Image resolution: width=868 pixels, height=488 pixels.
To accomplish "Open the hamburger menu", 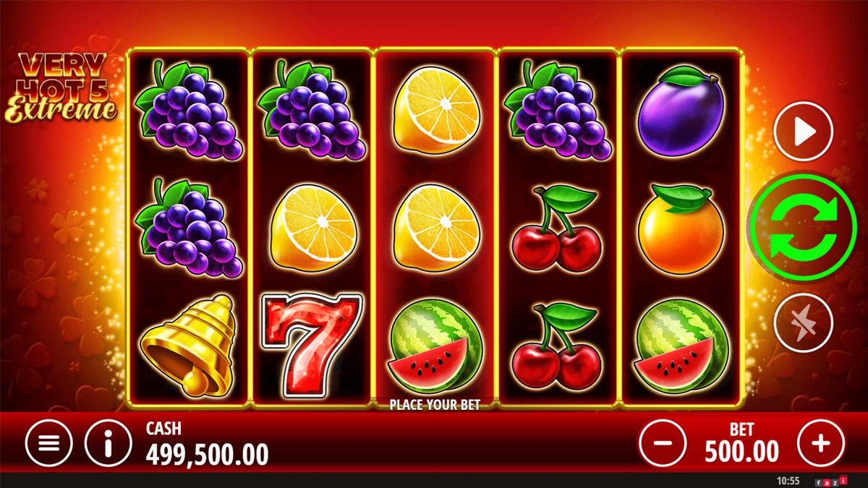I will click(x=48, y=442).
